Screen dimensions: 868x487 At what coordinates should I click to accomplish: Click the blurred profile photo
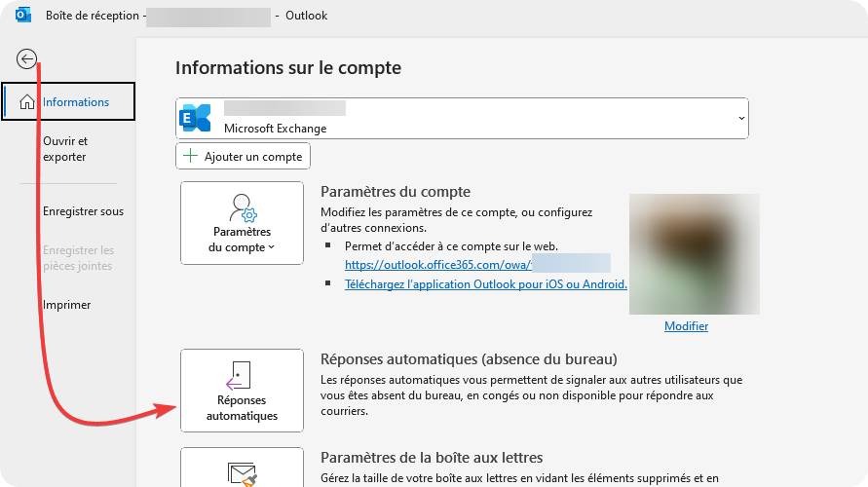[695, 254]
